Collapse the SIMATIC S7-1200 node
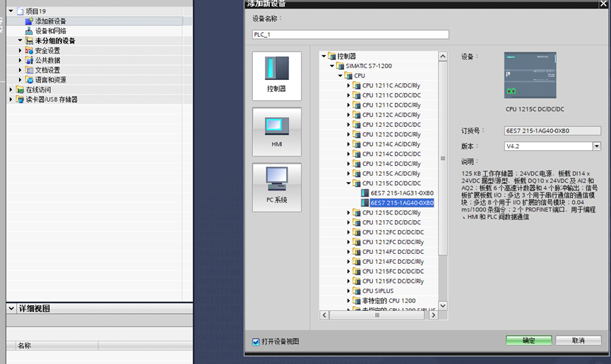Image resolution: width=611 pixels, height=364 pixels. 332,66
